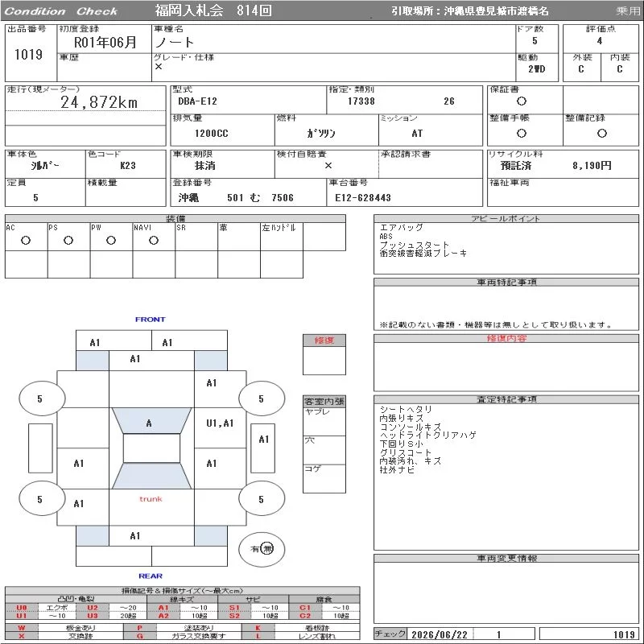Click the registration number '沖縄 501 む 7506'
644x644 pixels.
coord(236,198)
